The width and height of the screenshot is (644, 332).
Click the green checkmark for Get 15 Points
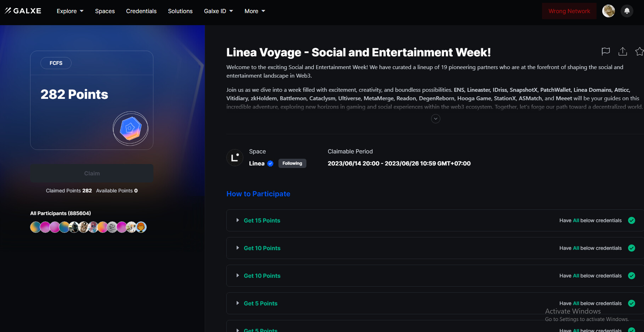point(632,220)
